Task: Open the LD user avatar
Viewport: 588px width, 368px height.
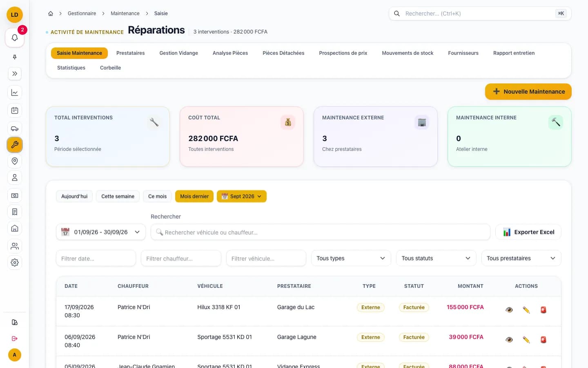Action: point(15,15)
